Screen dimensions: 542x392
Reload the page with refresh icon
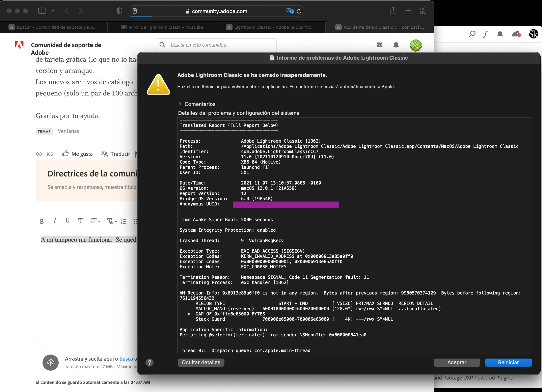click(x=299, y=11)
